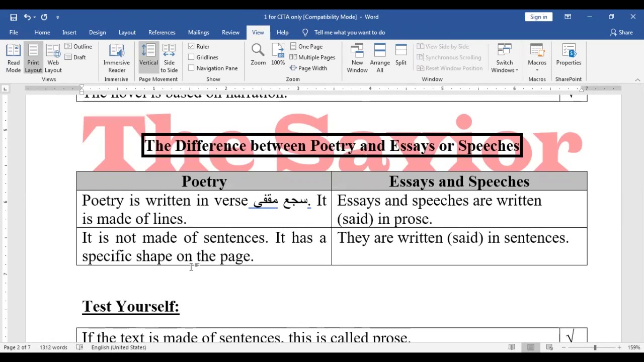The image size is (644, 362).
Task: Open SharePoint Properties
Action: tap(569, 55)
